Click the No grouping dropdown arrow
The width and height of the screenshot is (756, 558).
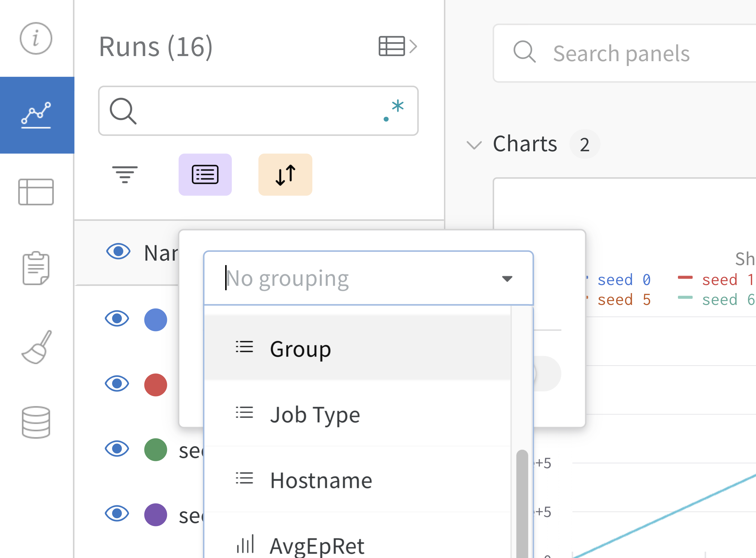tap(507, 279)
